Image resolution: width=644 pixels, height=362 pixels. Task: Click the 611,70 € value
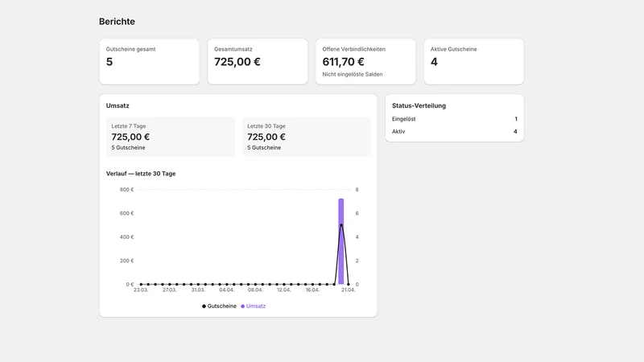[344, 62]
